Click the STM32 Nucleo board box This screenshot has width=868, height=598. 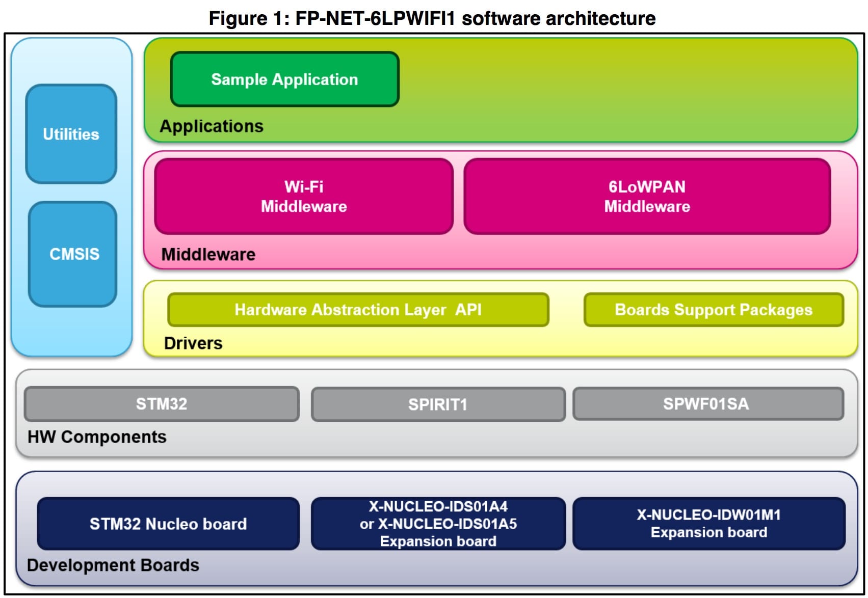tap(168, 524)
